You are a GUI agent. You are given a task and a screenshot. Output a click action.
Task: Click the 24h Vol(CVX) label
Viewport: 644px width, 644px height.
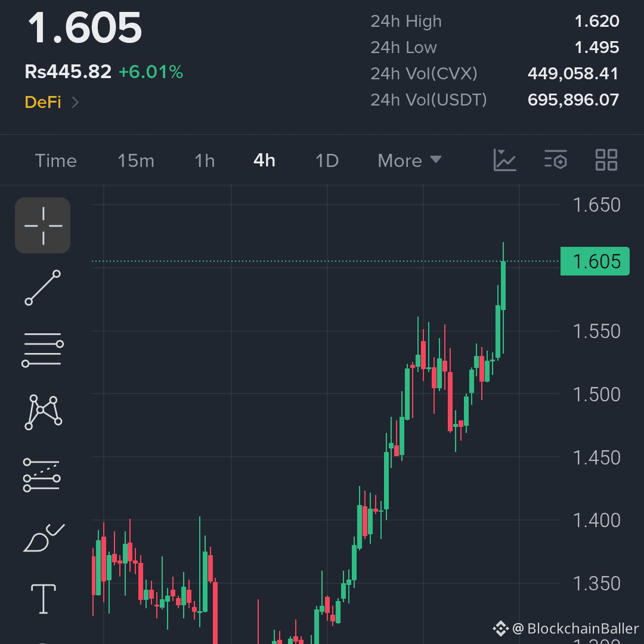pyautogui.click(x=424, y=74)
